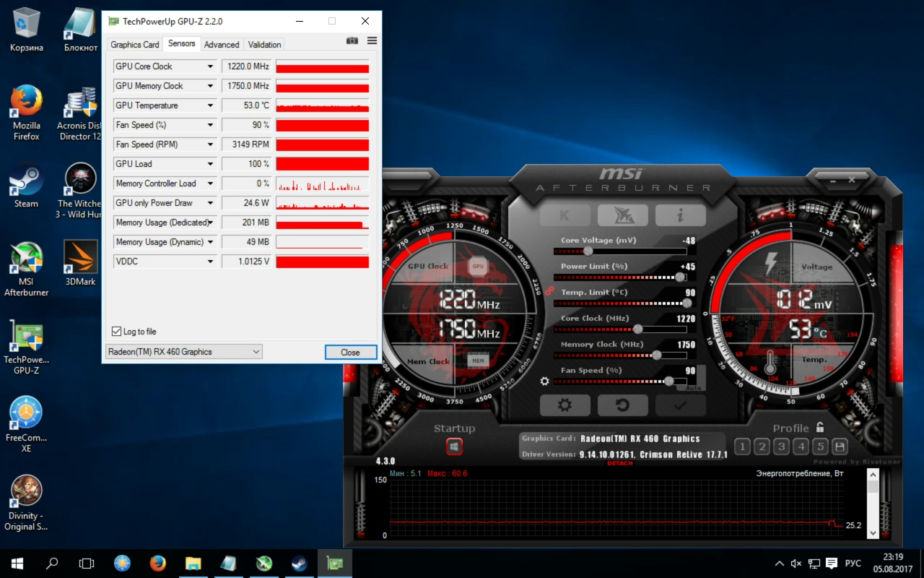This screenshot has width=924, height=578.
Task: Open the Recycle Bin (Корзина) desktop icon
Action: tap(27, 30)
